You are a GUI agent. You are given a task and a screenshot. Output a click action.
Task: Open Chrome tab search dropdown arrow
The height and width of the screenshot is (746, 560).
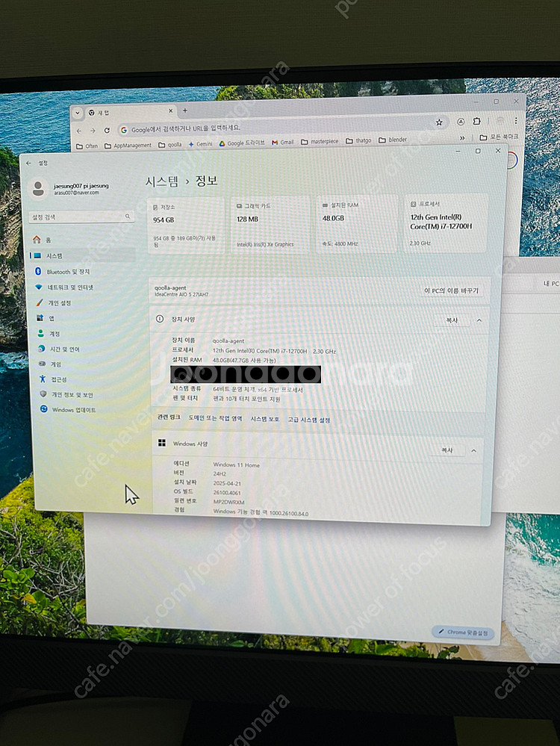77,114
